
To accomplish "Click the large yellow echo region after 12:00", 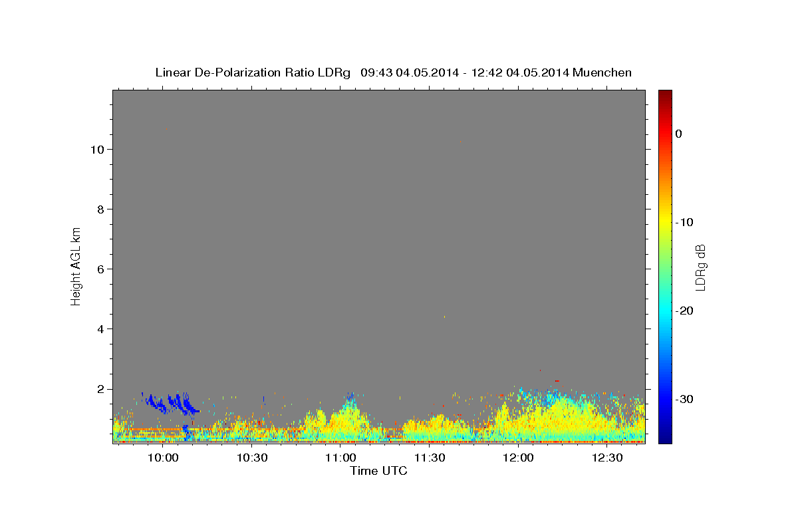I will 559,416.
